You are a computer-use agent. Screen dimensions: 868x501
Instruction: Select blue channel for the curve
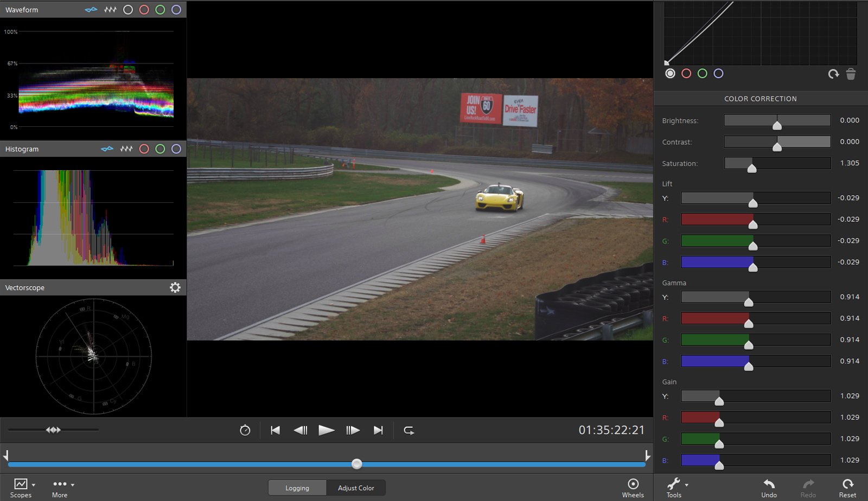pos(718,74)
